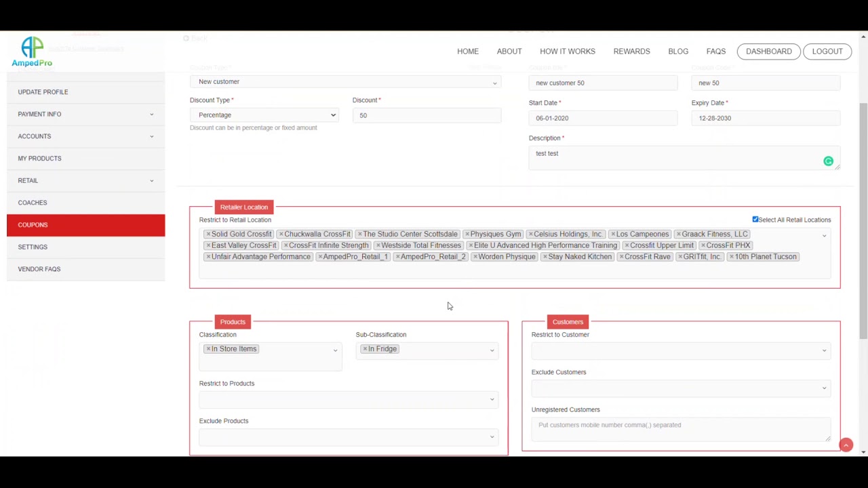
Task: Open the Grammarly icon in Description field
Action: pos(828,161)
